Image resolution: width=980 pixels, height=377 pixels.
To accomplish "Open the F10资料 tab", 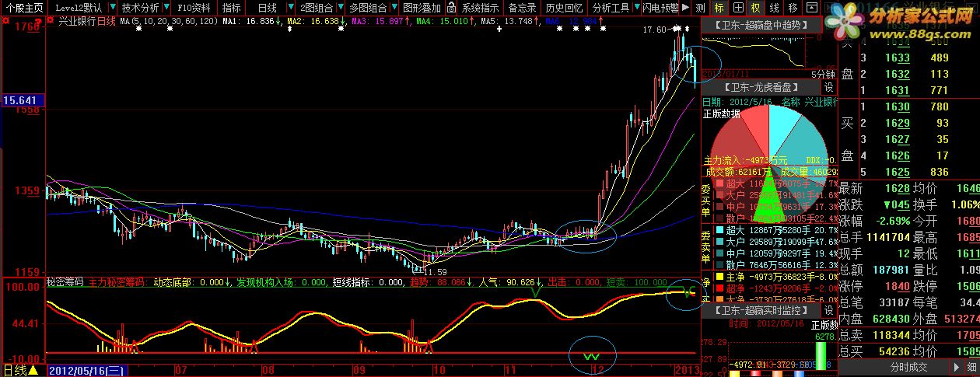I will pos(194,8).
